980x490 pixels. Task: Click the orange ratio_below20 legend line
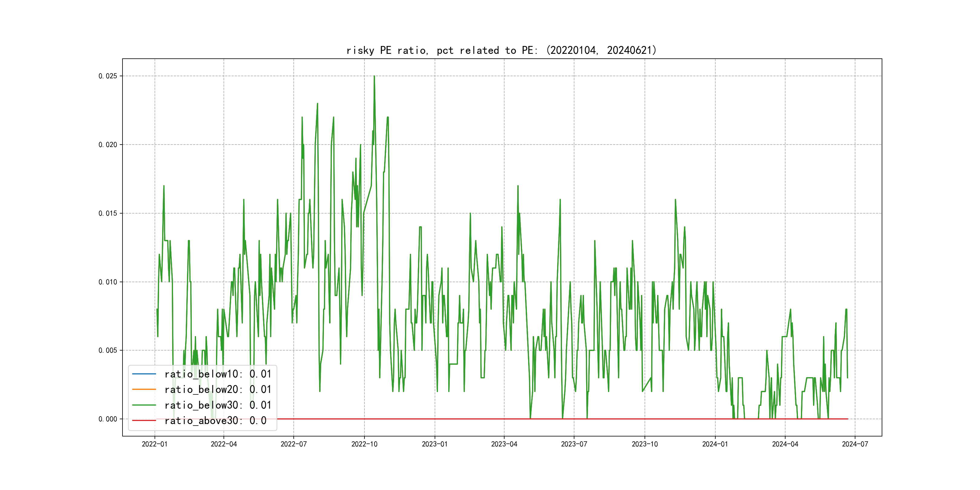144,390
